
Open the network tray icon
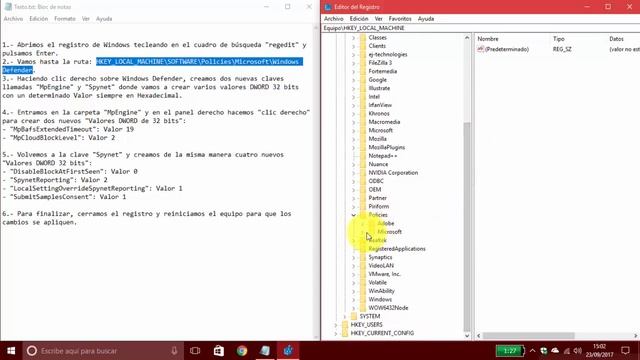pyautogui.click(x=567, y=351)
